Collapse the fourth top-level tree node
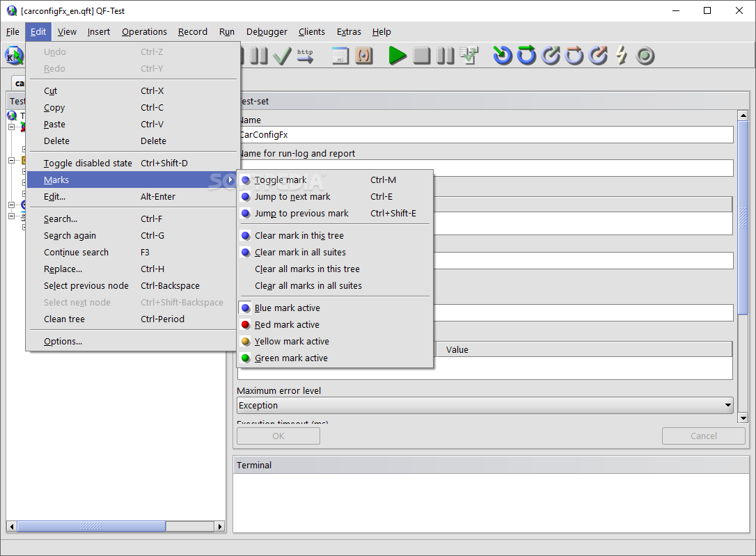This screenshot has width=756, height=556. click(x=11, y=216)
